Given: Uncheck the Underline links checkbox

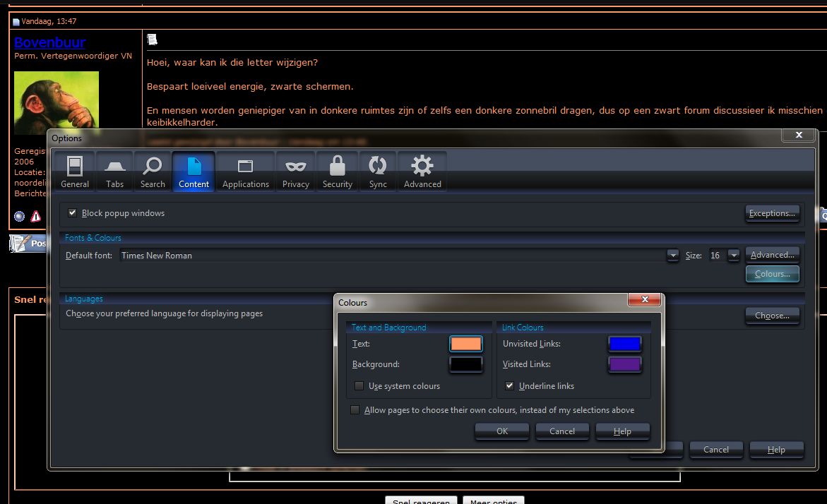Looking at the screenshot, I should click(x=510, y=386).
